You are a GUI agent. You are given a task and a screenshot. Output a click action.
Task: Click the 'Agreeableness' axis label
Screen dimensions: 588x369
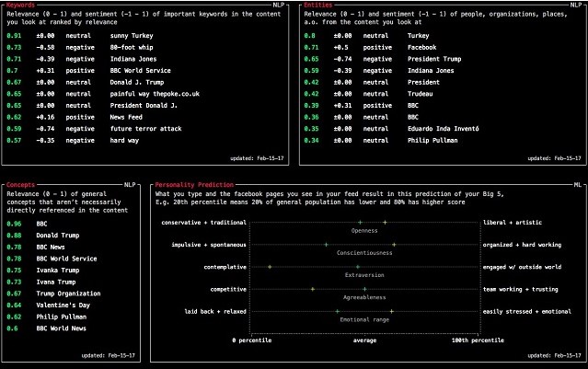click(364, 297)
